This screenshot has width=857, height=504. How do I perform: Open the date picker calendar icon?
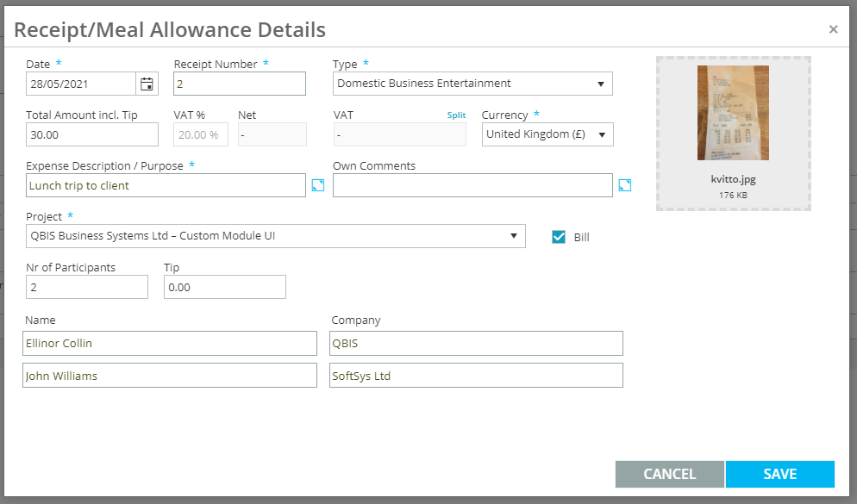coord(147,84)
